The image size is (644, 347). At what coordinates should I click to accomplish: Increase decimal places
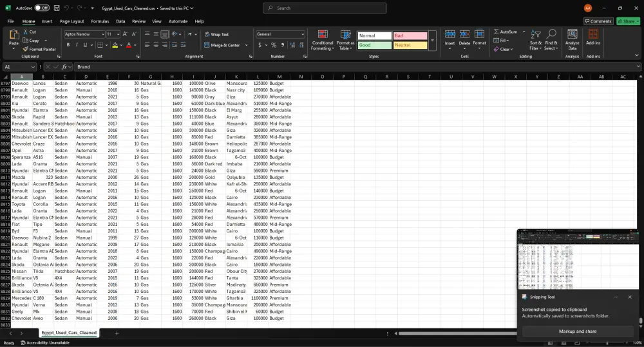click(x=292, y=45)
